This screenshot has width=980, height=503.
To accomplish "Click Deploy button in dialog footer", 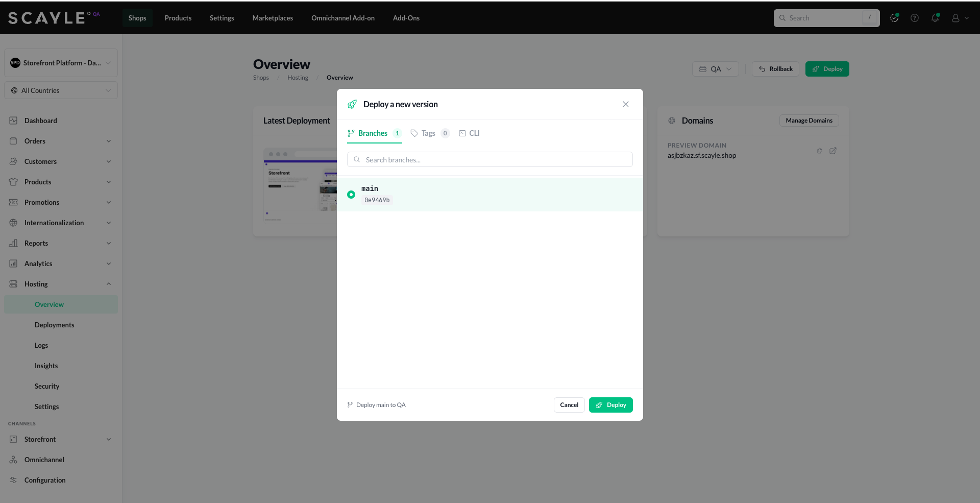I will [x=611, y=405].
